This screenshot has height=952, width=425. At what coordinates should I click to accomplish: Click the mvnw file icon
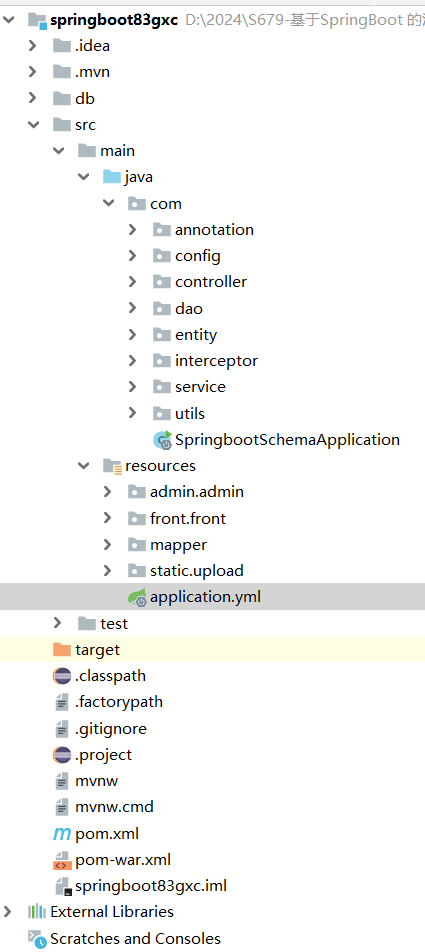[x=62, y=781]
